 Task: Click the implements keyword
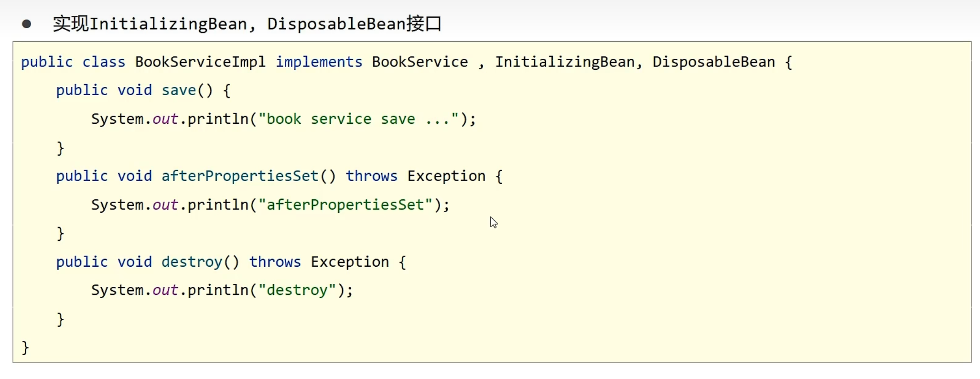319,62
